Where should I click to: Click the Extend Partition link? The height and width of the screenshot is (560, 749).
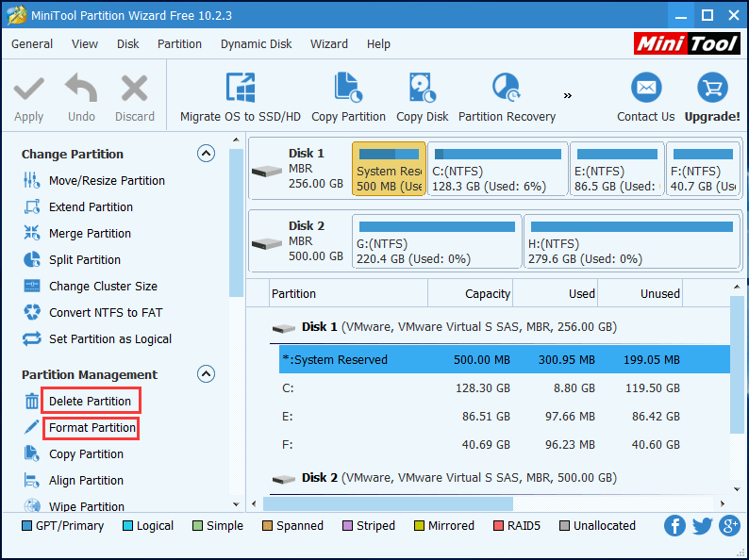(x=91, y=206)
